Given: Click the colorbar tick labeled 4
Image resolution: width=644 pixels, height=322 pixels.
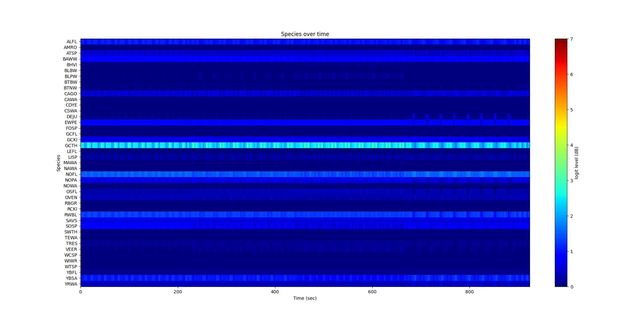Looking at the screenshot, I should tap(572, 145).
